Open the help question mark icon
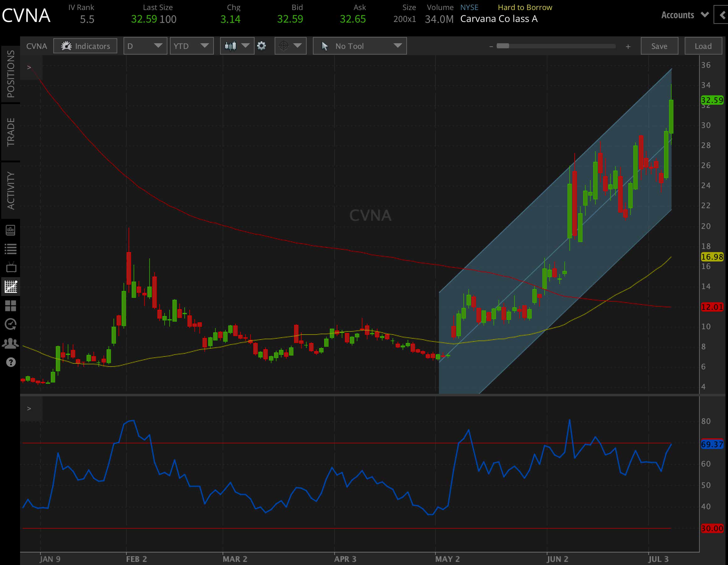This screenshot has height=565, width=728. tap(11, 362)
